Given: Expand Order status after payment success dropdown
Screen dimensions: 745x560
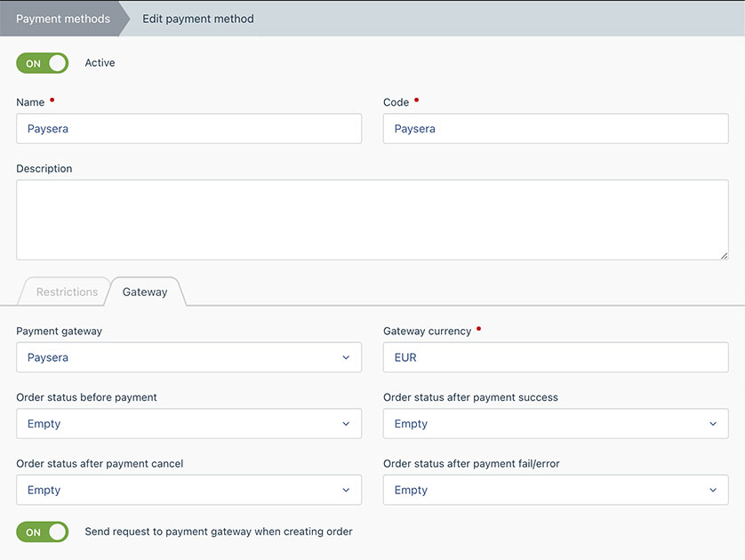Looking at the screenshot, I should click(x=556, y=424).
